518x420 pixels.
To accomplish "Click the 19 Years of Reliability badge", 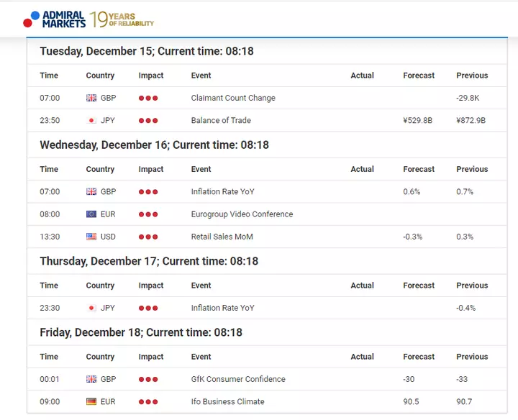I will tap(122, 19).
